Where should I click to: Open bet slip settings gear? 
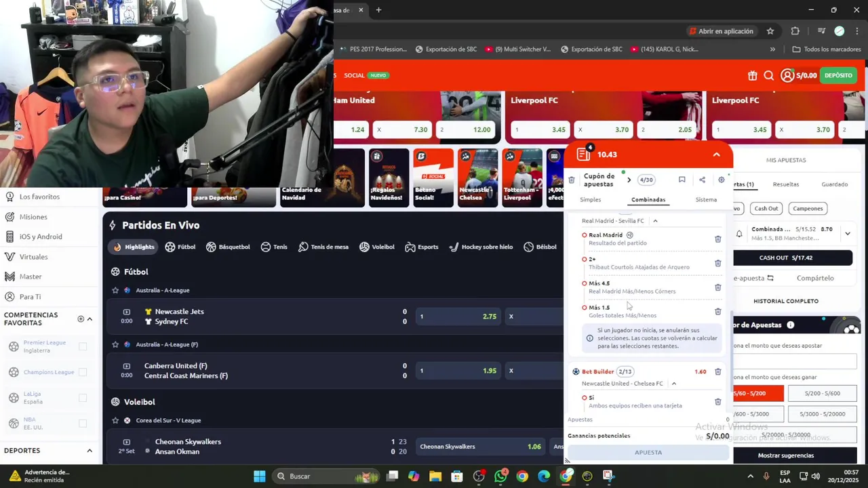point(722,180)
